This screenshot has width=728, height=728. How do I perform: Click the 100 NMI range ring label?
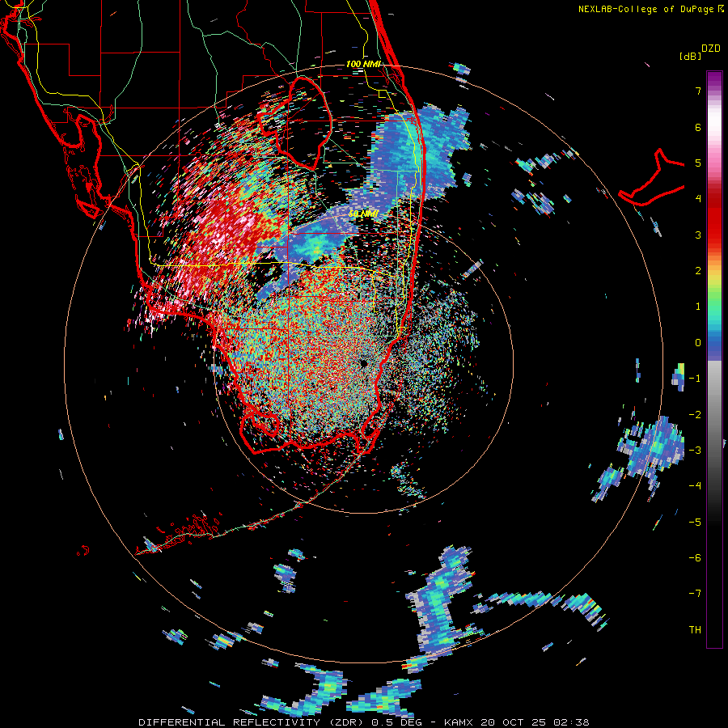[363, 64]
